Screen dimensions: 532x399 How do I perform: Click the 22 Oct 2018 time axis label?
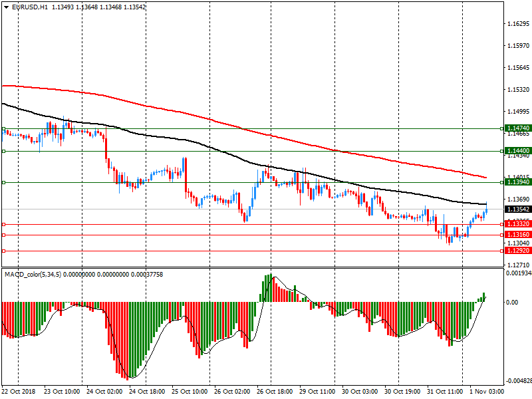[x=19, y=392]
